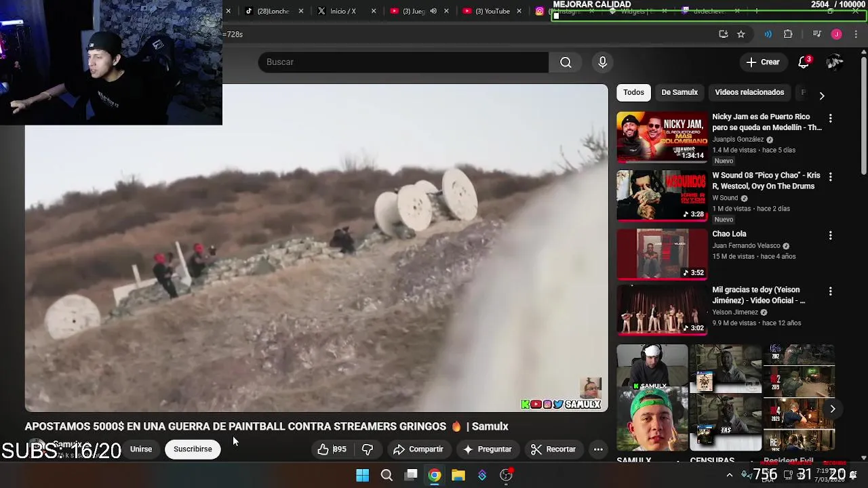The width and height of the screenshot is (868, 488).
Task: Open options menu for Chao Lola video
Action: pyautogui.click(x=830, y=235)
